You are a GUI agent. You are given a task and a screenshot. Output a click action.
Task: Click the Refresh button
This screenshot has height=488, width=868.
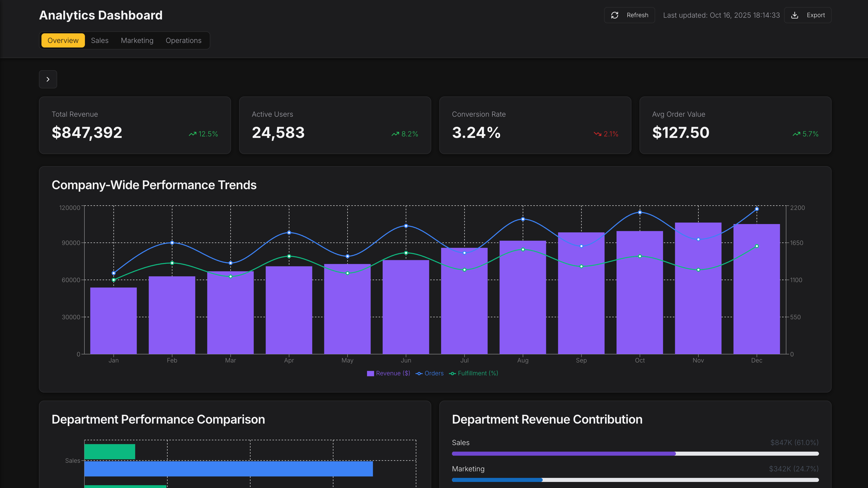click(629, 15)
